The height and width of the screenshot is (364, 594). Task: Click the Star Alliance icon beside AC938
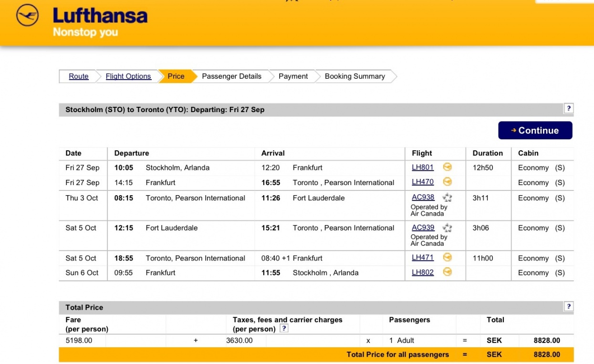pos(447,197)
